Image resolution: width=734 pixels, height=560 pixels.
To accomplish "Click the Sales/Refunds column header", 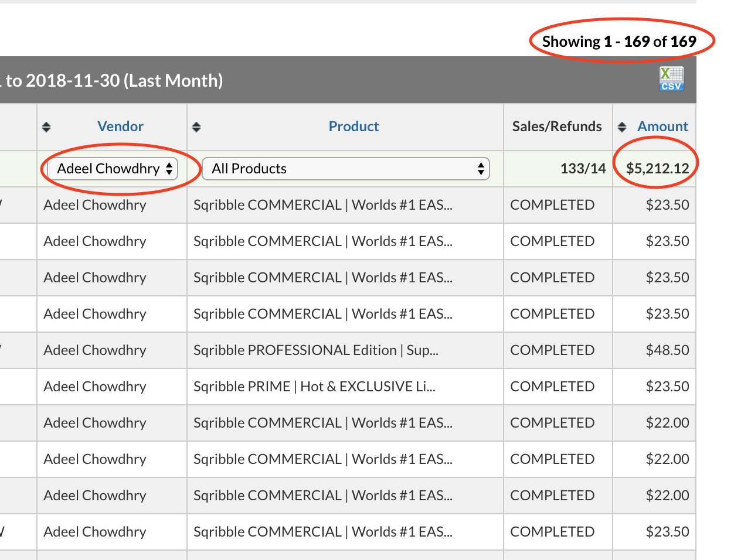I will tap(557, 127).
